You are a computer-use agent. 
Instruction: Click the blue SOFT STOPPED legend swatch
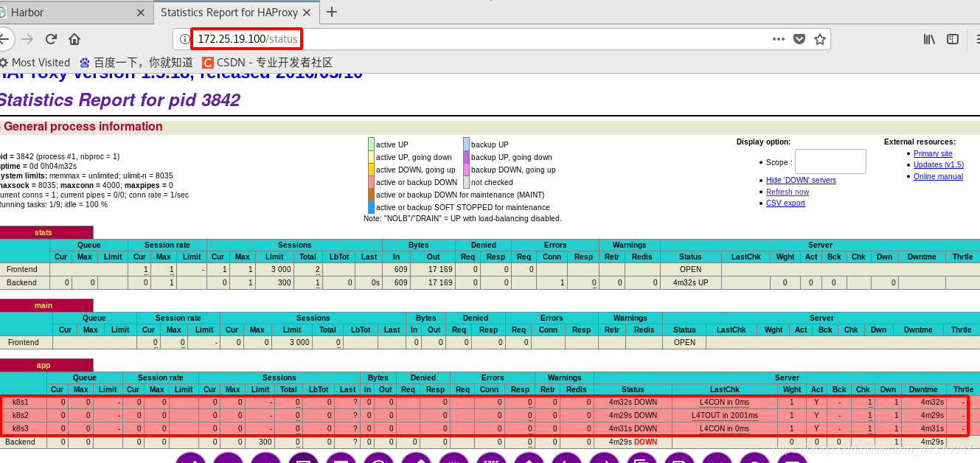tap(372, 207)
